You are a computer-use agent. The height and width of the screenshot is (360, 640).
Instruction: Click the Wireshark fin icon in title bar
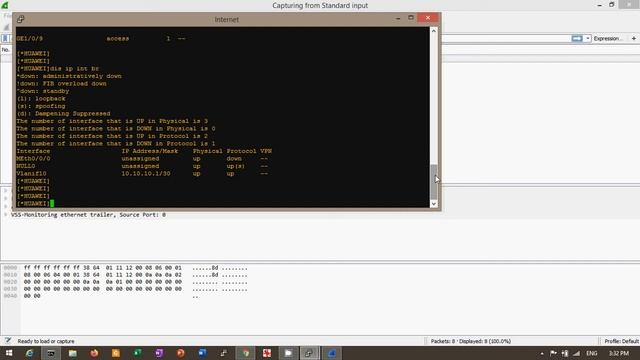click(5, 5)
